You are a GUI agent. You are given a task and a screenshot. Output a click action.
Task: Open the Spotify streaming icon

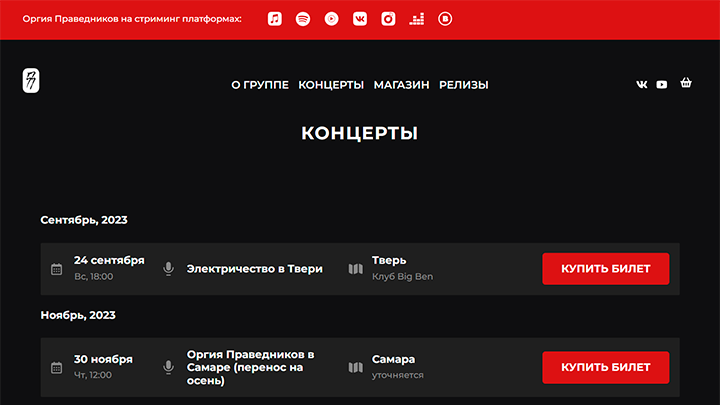(x=303, y=19)
